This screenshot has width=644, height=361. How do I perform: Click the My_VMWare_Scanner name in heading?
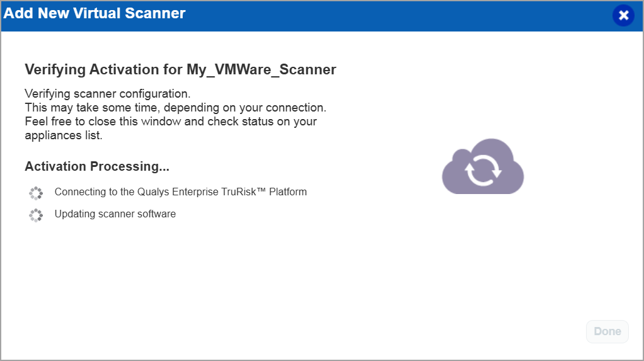click(x=261, y=69)
